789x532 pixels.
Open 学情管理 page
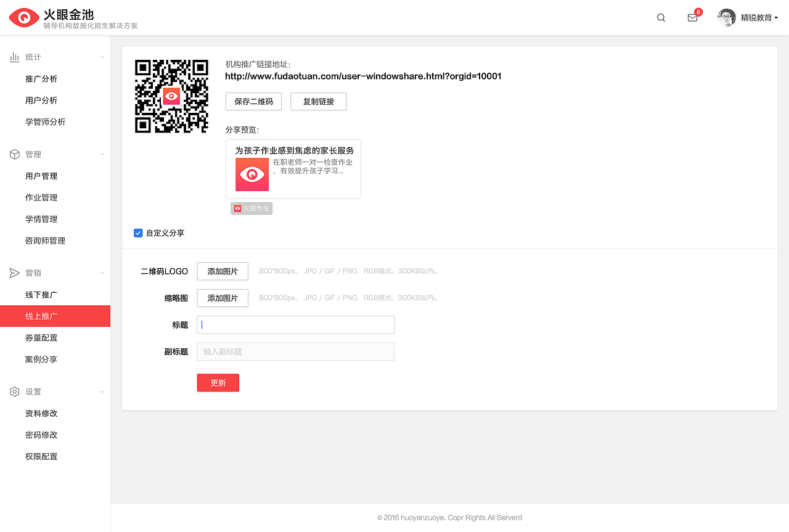[41, 219]
